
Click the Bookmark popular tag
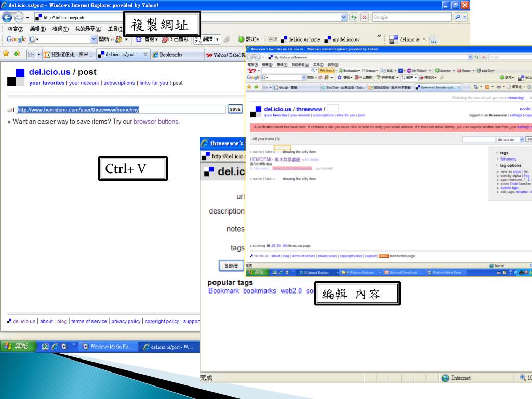click(x=223, y=291)
